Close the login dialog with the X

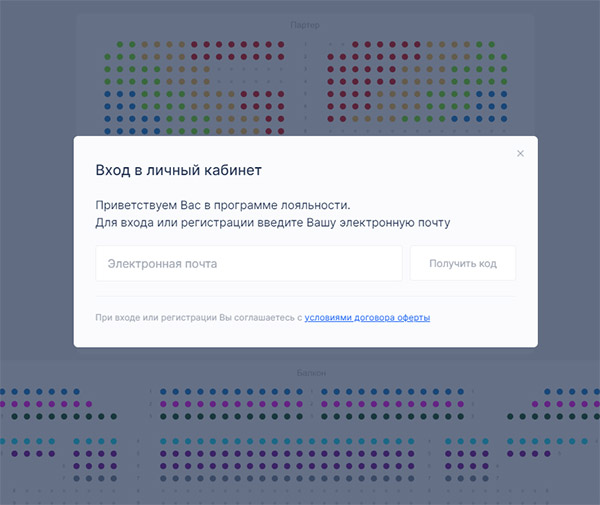(x=520, y=153)
